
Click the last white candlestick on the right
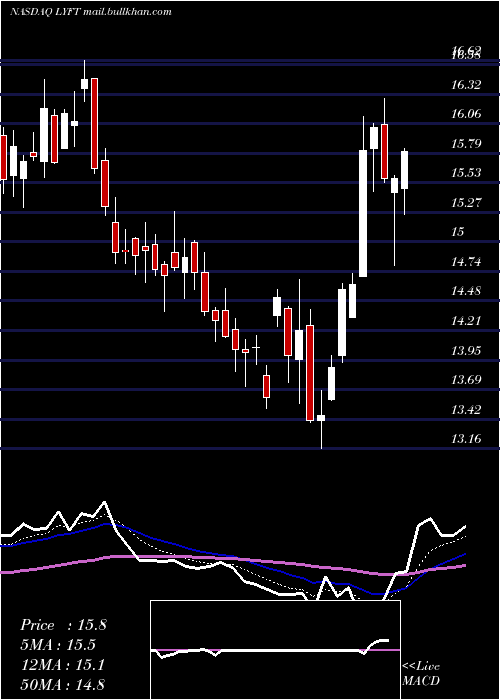click(x=404, y=170)
